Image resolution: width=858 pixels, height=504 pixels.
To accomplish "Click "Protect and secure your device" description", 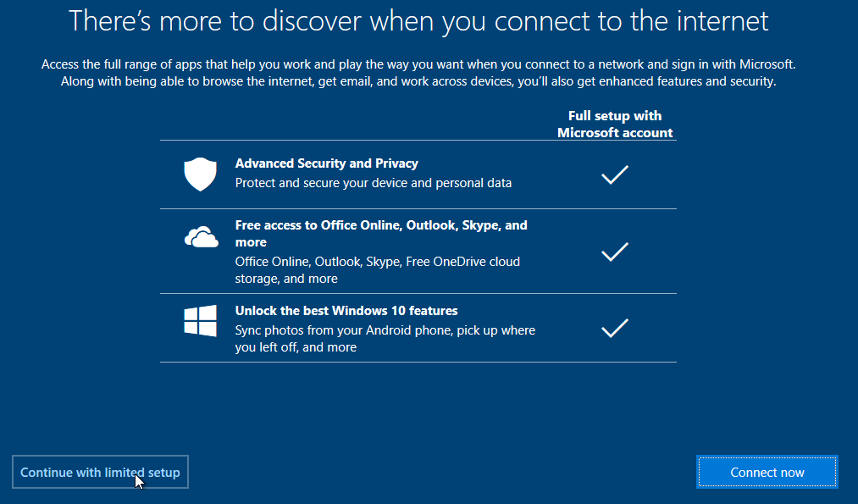I will 374,182.
